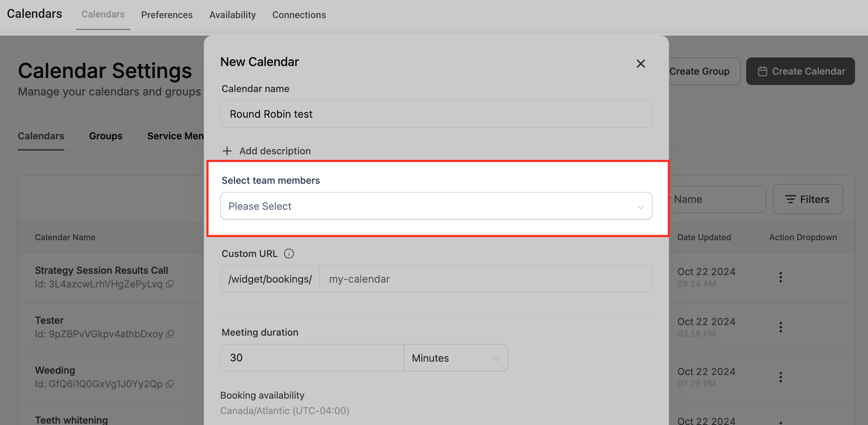Screen dimensions: 868x425
Task: Copy the Weeding calendar ID
Action: point(170,384)
